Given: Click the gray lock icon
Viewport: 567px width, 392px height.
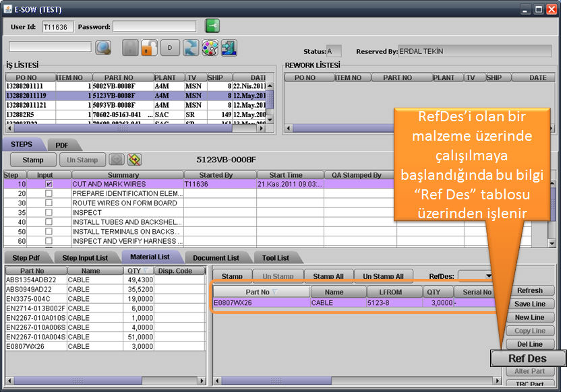Looking at the screenshot, I should 130,48.
